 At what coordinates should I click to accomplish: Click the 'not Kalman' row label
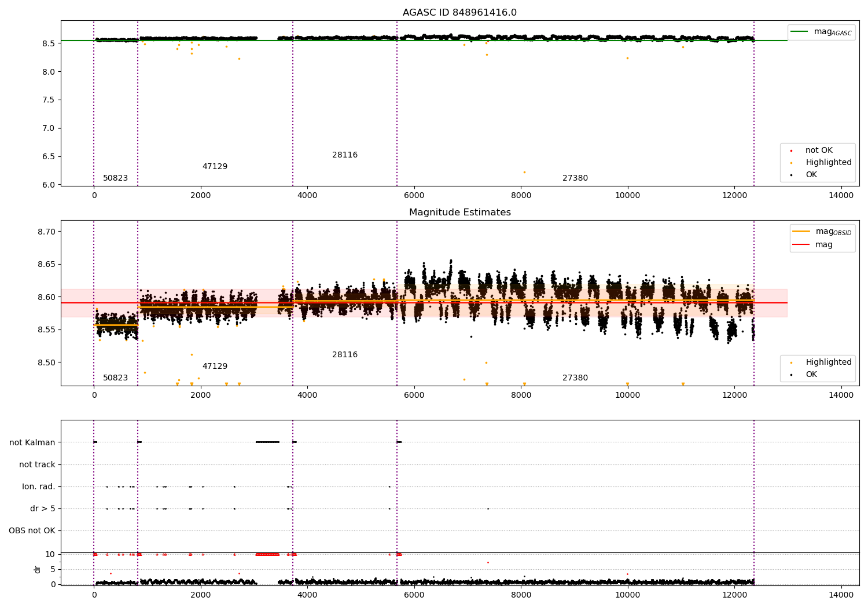tap(32, 443)
